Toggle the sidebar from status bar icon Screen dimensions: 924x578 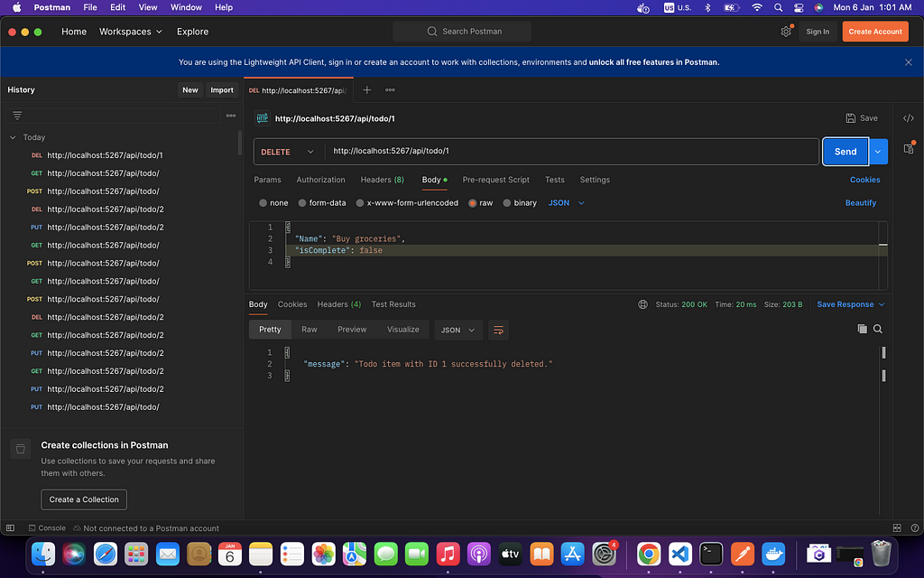[10, 527]
